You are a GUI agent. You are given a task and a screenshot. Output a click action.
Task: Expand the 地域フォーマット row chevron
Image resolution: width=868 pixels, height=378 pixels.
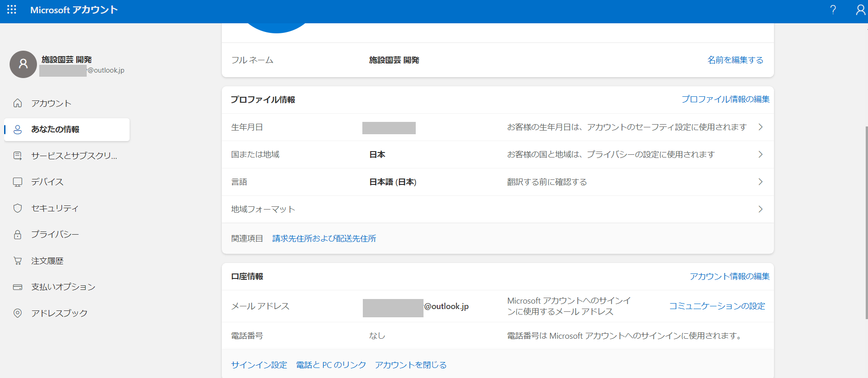point(760,209)
